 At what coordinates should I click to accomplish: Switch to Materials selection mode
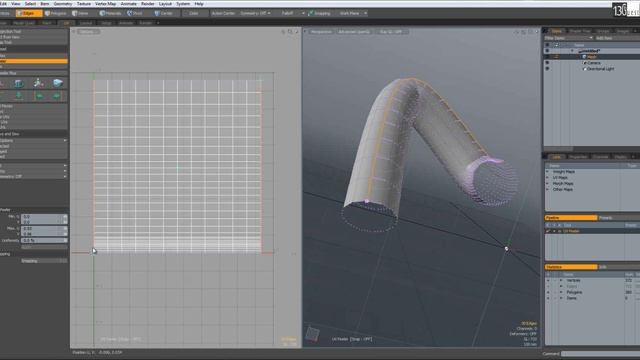coord(110,13)
